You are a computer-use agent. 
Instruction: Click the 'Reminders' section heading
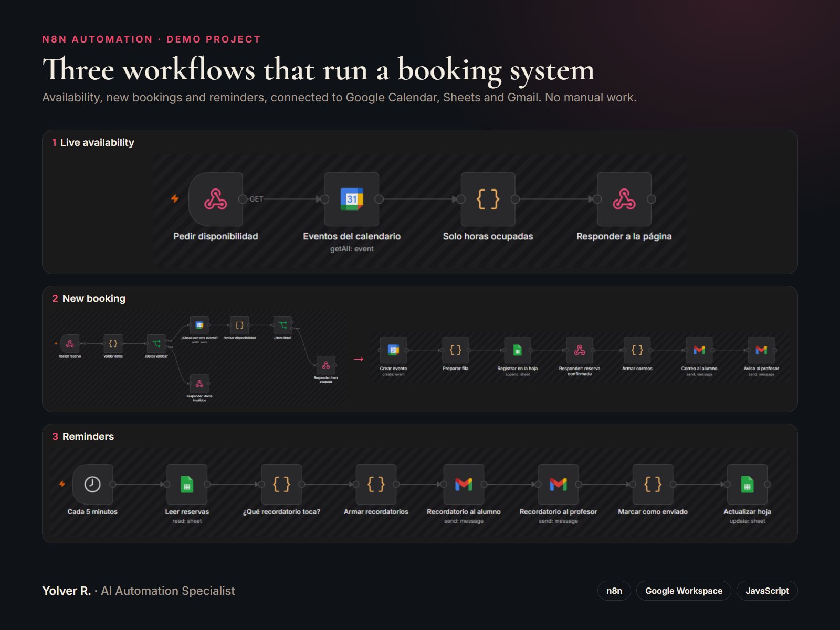click(88, 436)
